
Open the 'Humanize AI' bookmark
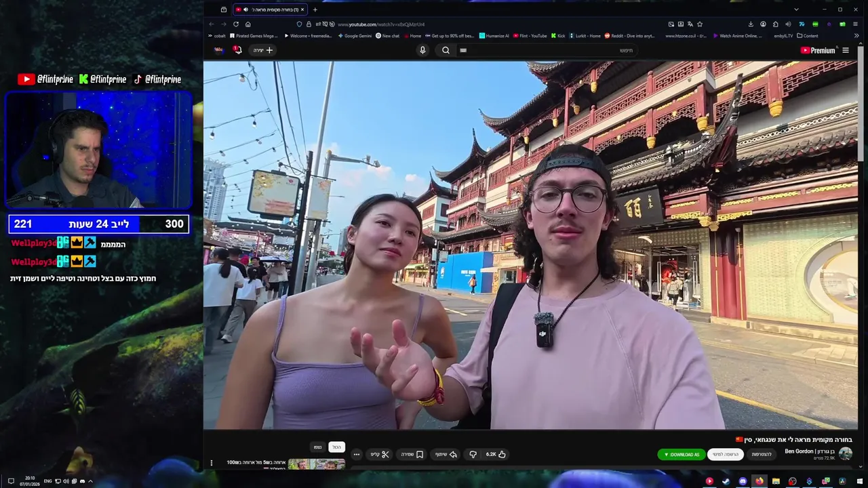[x=494, y=36]
